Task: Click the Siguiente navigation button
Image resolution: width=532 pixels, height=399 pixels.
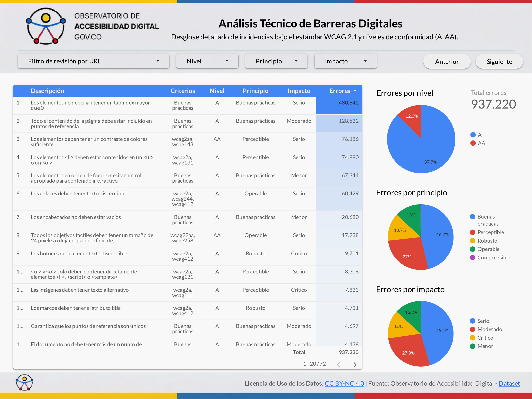Action: [499, 61]
